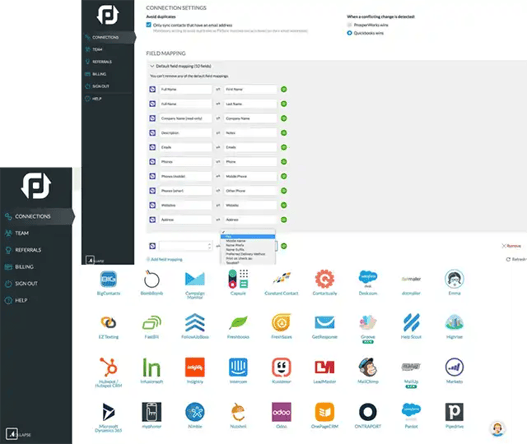527x444 pixels.
Task: Open the Help Scout icon
Action: [411, 323]
